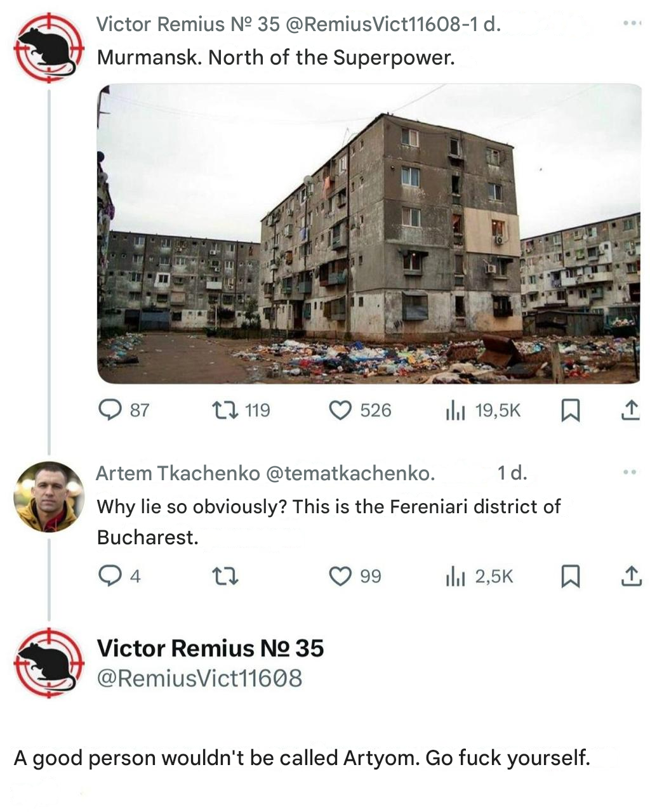650x812 pixels.
Task: View analytics showing 19,5K views
Action: coord(482,411)
